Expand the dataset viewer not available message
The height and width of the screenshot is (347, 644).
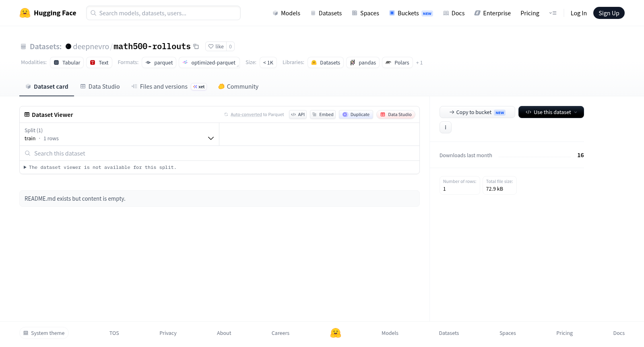tap(100, 167)
